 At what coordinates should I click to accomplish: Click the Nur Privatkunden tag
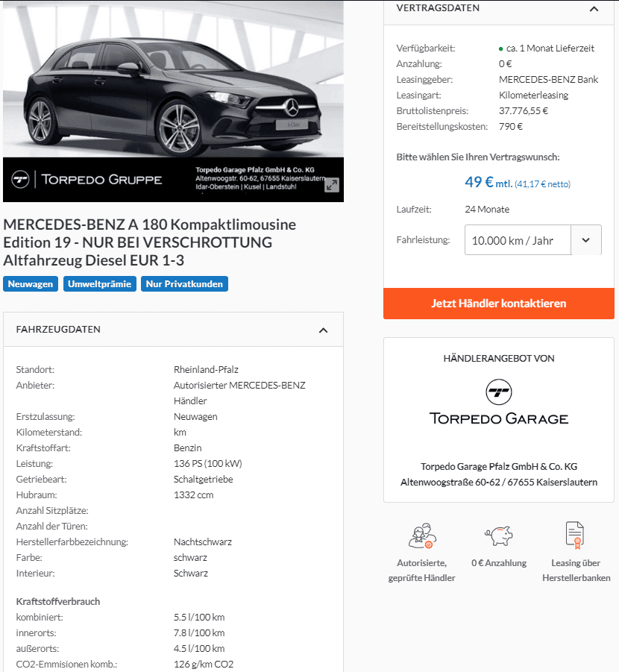click(184, 283)
